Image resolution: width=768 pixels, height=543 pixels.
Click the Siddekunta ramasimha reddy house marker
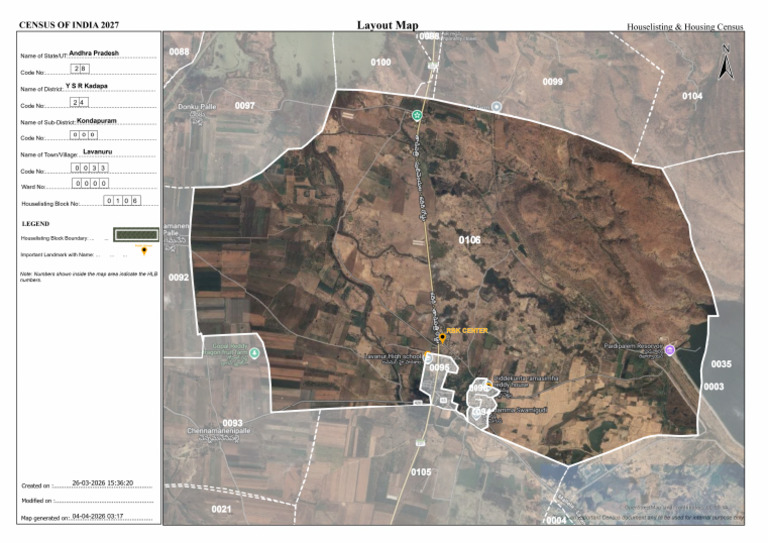click(x=489, y=383)
